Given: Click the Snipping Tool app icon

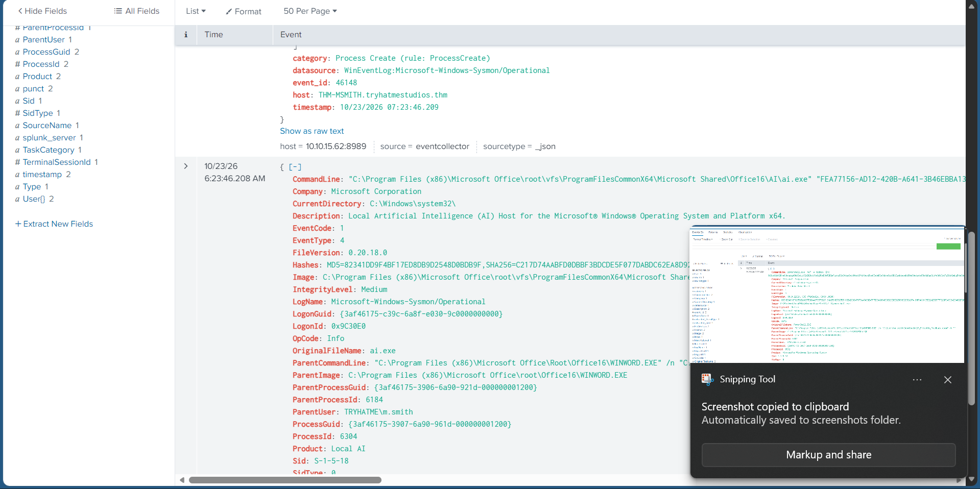Looking at the screenshot, I should [x=707, y=379].
